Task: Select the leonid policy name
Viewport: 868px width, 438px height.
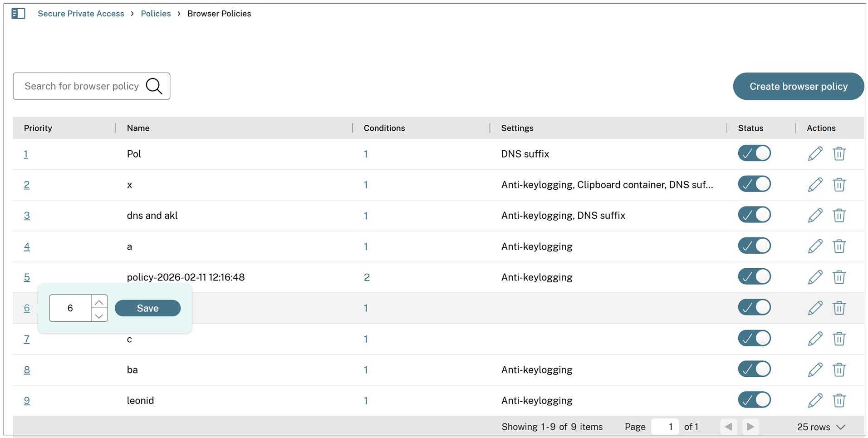Action: tap(140, 401)
